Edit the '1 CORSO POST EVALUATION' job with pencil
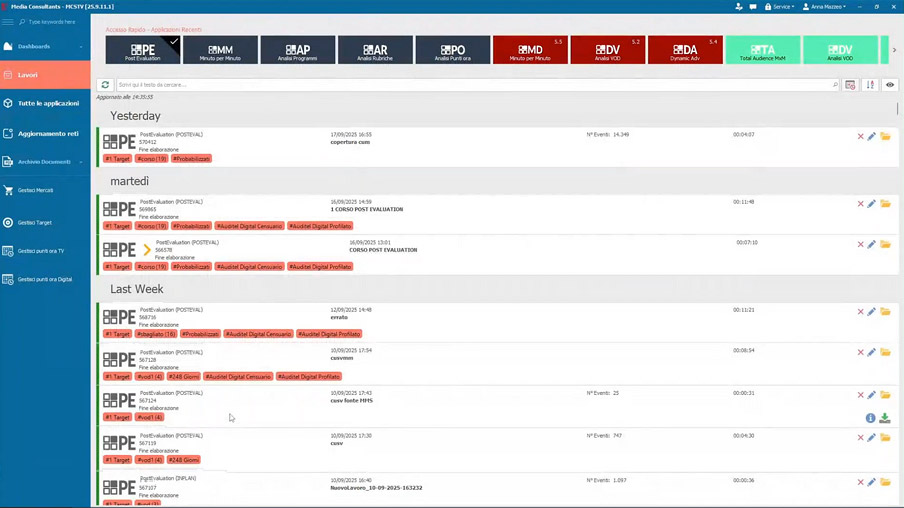 coord(872,204)
